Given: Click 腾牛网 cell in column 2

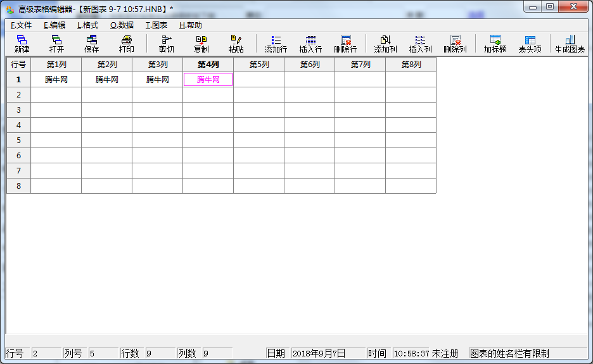Looking at the screenshot, I should point(106,80).
